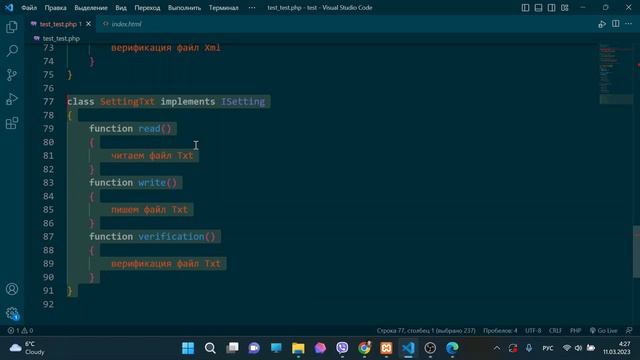Screen dimensions: 640x360
Task: Click line number 77 in gutter
Action: coord(48,101)
